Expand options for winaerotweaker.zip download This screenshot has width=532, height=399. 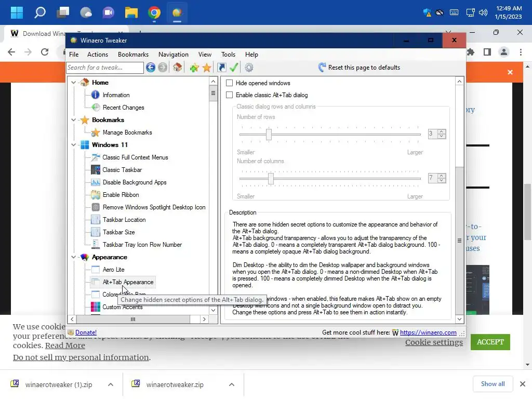[x=231, y=384]
